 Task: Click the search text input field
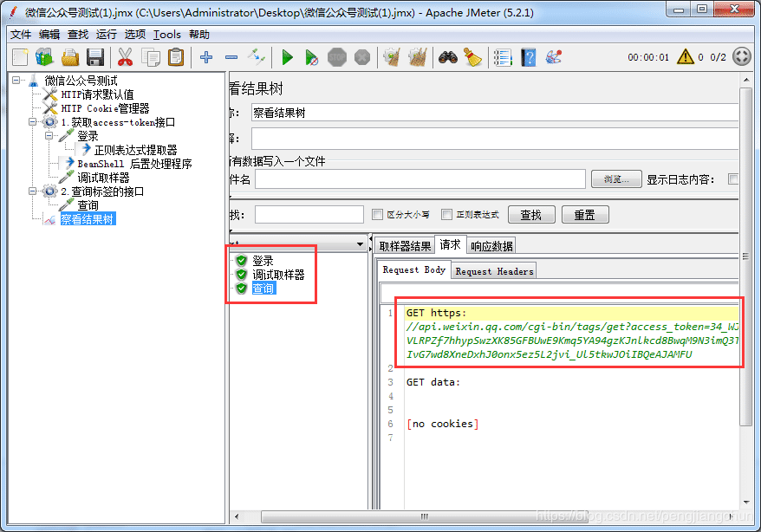coord(309,214)
